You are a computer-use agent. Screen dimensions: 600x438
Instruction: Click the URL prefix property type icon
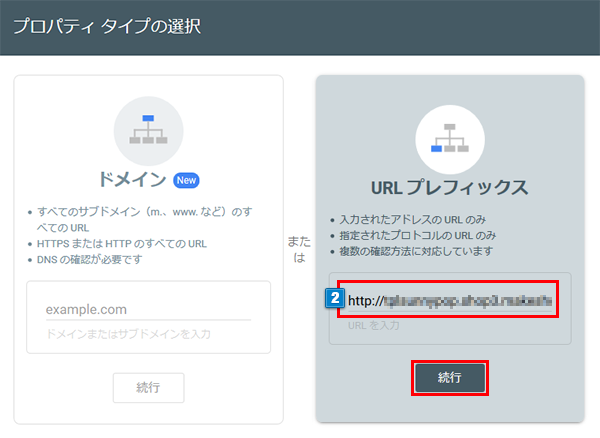pyautogui.click(x=449, y=139)
